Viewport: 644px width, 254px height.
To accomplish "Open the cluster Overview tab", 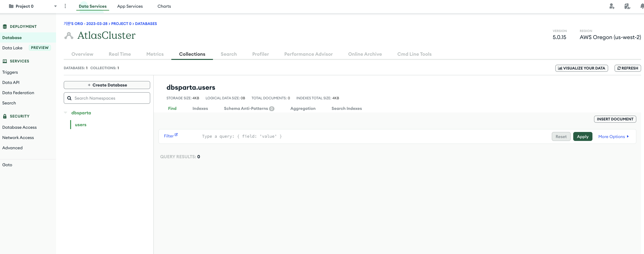I will 82,54.
